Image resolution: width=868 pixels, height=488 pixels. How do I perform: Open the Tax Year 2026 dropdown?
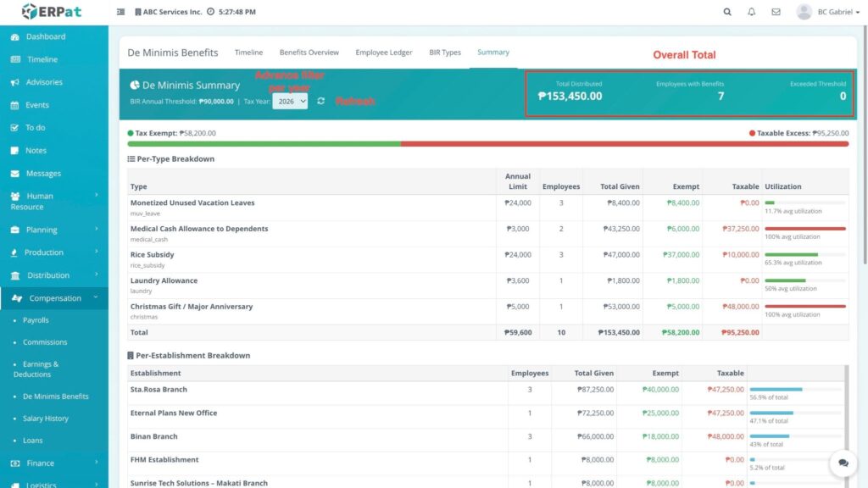click(290, 101)
